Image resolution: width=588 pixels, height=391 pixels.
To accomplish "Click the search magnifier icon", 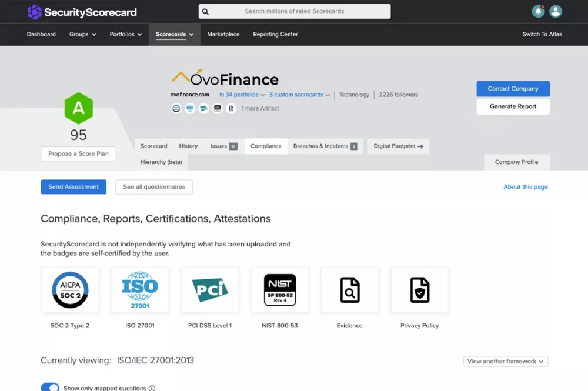I will [x=205, y=11].
